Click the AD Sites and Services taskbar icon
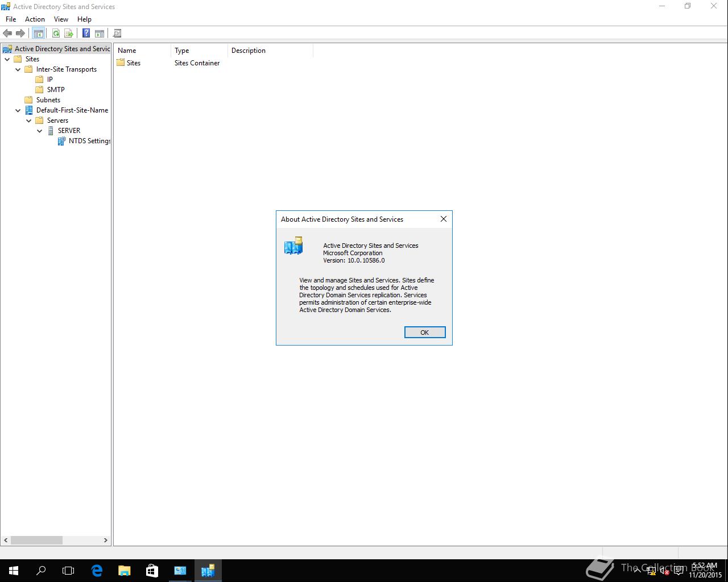This screenshot has height=582, width=728. [x=208, y=571]
